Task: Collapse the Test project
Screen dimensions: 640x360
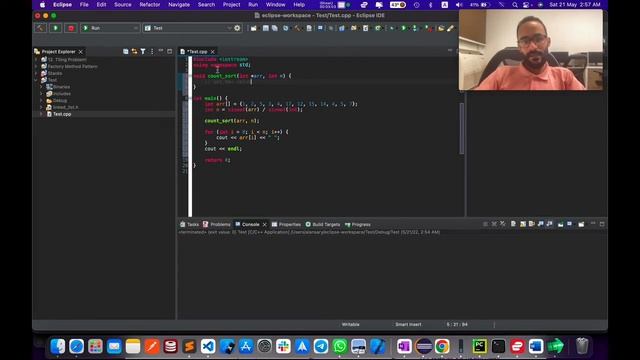Action: (x=36, y=80)
